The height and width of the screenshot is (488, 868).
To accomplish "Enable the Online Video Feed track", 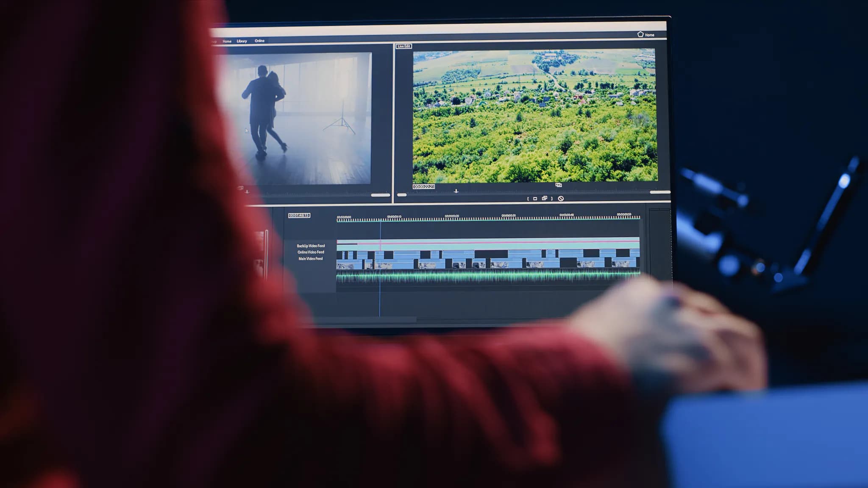I will coord(311,252).
